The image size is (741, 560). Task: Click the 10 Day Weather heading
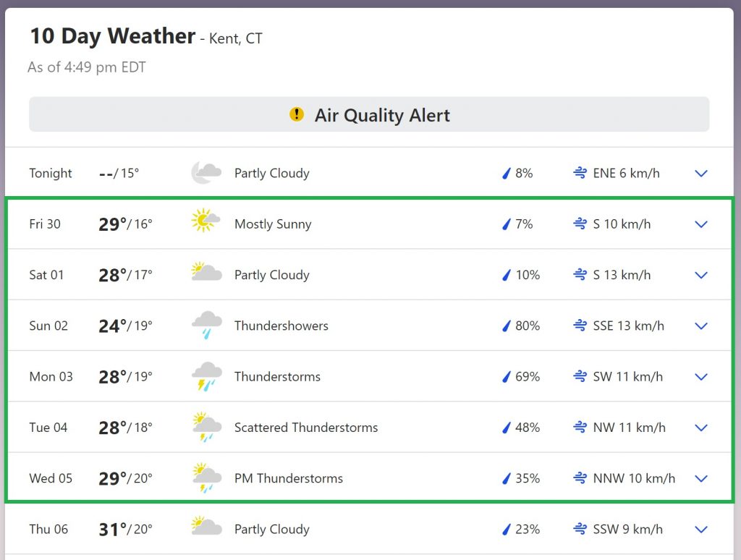113,36
